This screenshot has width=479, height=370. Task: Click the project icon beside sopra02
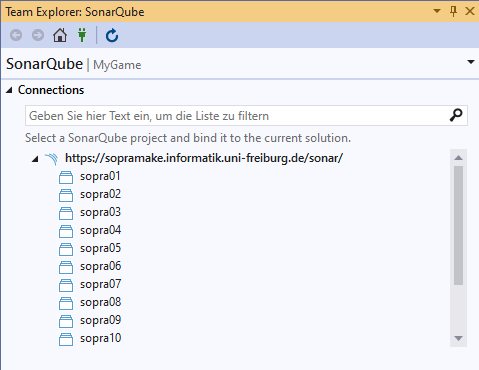click(x=66, y=195)
